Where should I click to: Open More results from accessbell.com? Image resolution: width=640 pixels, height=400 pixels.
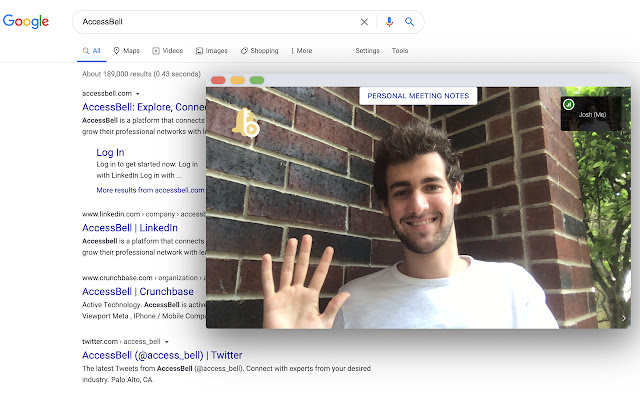pos(150,190)
